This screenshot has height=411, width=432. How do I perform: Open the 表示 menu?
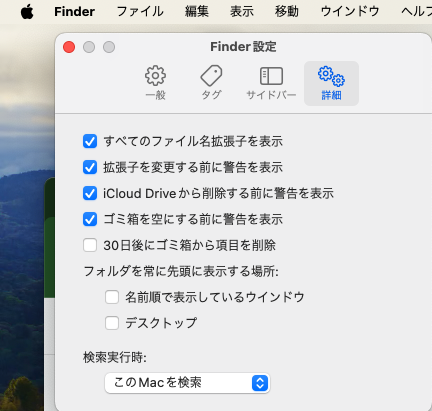[x=242, y=12]
